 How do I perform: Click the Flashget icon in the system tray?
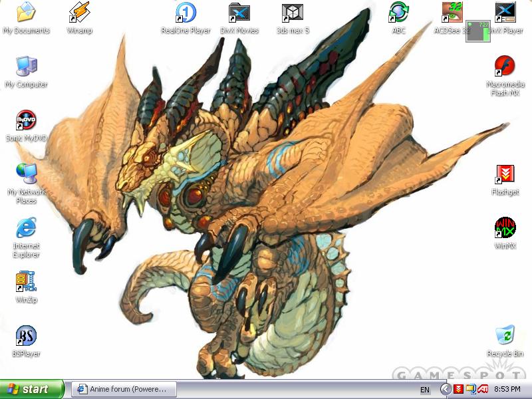[458, 389]
